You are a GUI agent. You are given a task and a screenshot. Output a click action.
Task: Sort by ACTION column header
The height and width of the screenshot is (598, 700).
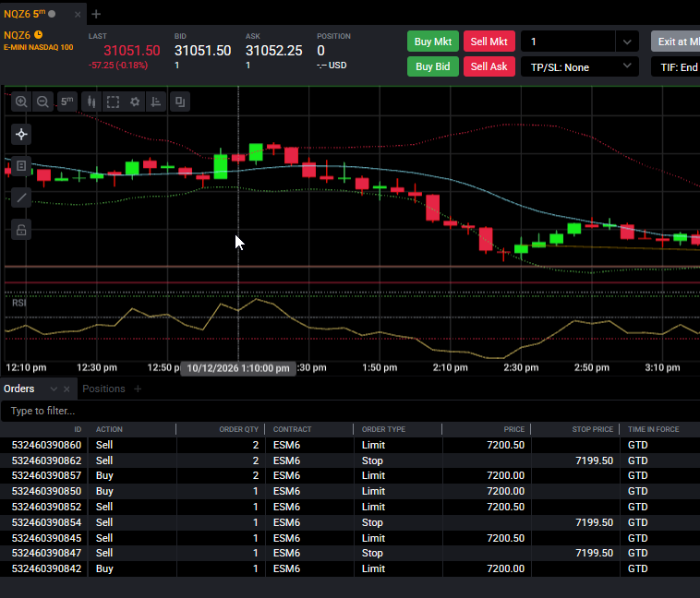pyautogui.click(x=109, y=429)
